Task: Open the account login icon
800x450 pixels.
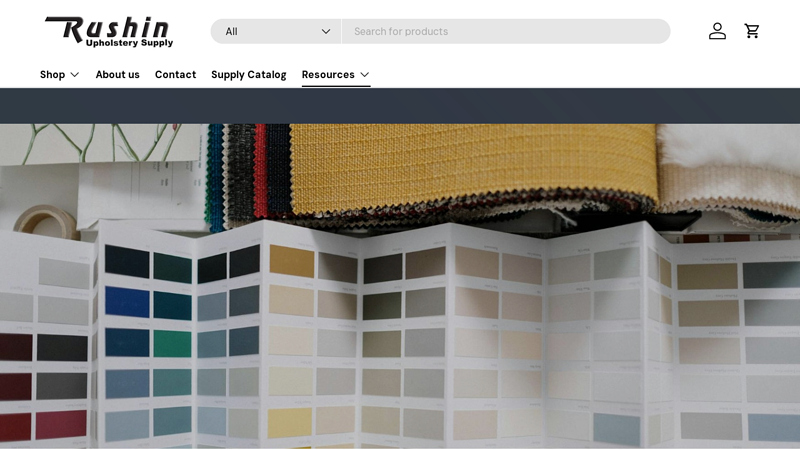Action: (x=717, y=31)
